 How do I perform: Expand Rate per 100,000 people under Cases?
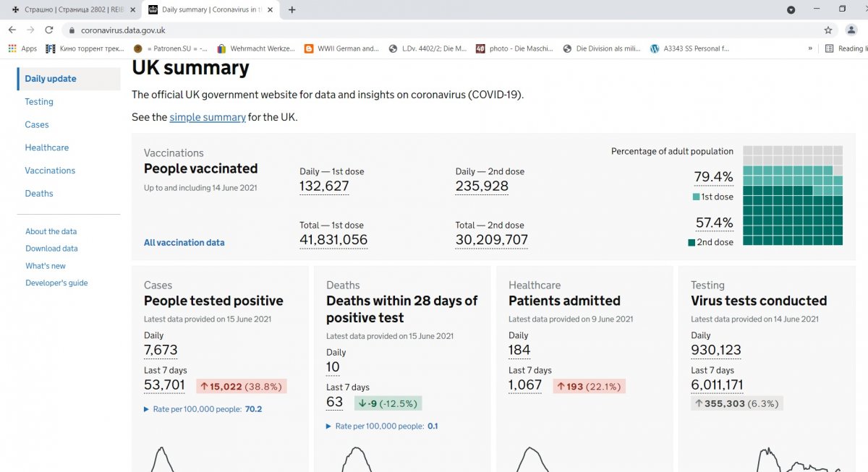point(203,409)
